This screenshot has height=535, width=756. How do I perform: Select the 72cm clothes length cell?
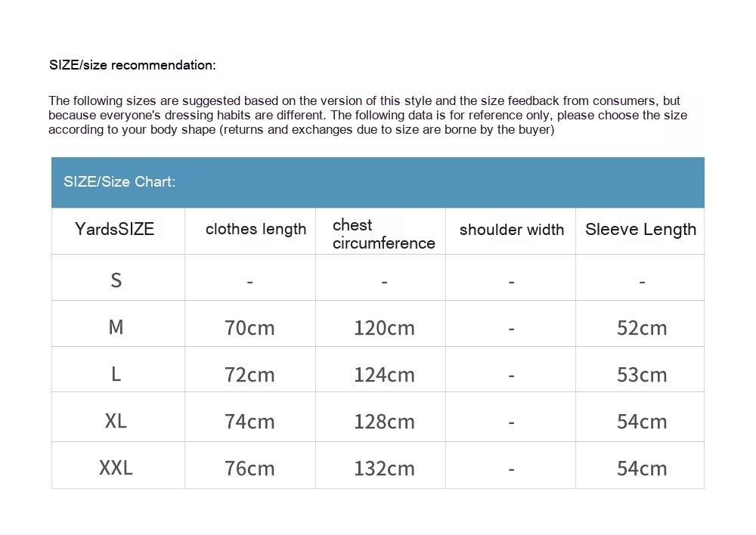point(249,375)
